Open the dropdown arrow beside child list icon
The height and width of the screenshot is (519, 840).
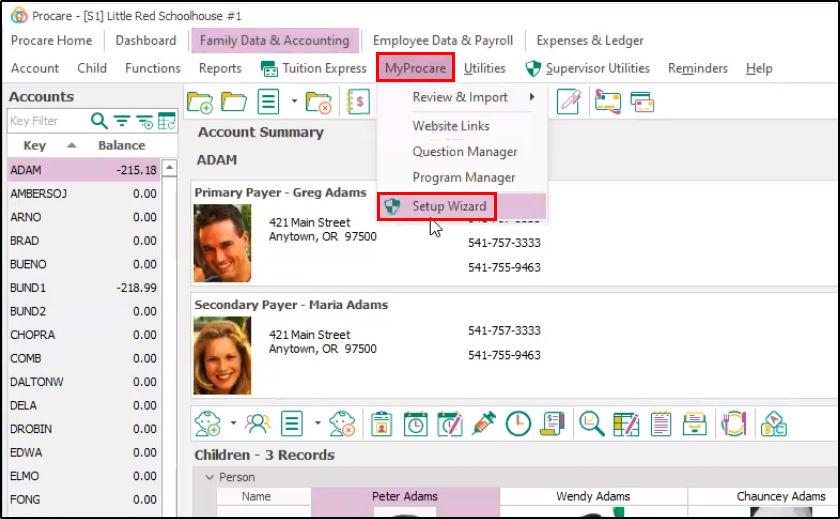tap(318, 423)
